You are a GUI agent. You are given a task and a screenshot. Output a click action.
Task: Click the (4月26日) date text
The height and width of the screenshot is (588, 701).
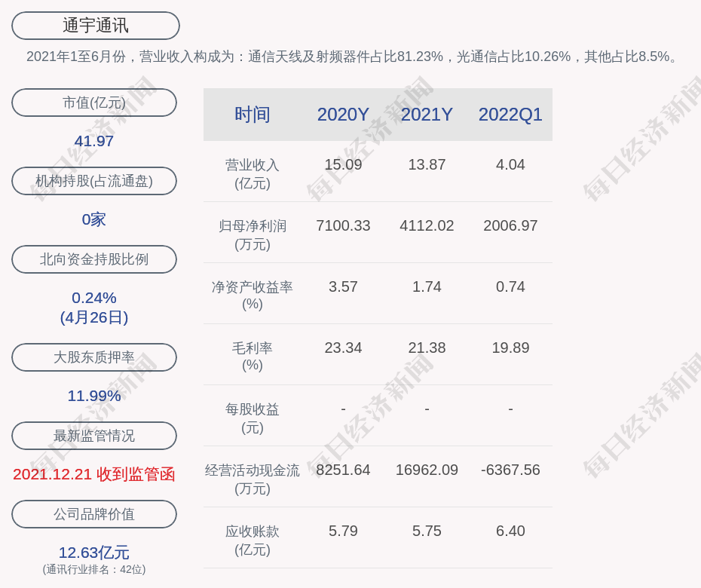click(x=94, y=317)
